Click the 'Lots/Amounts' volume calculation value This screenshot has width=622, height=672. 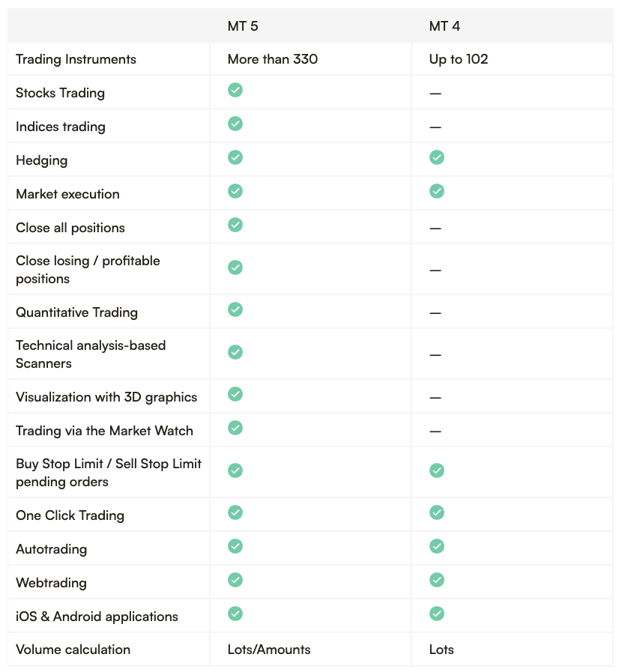269,650
